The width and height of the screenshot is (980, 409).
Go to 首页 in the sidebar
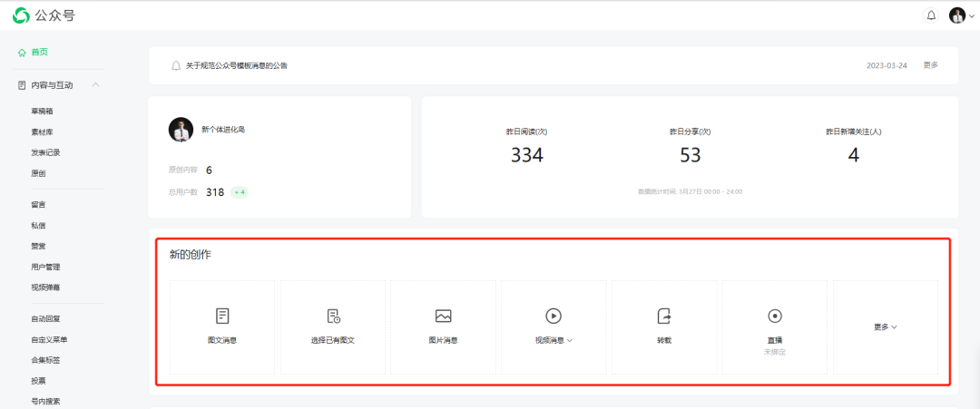pyautogui.click(x=38, y=53)
